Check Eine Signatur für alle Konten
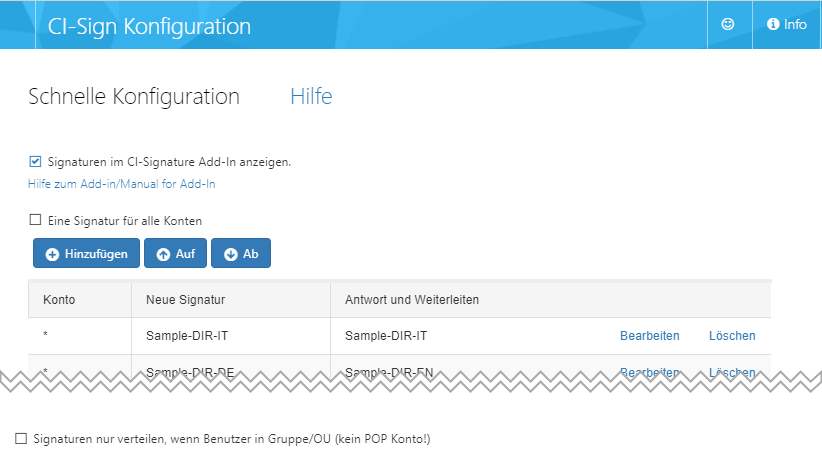The width and height of the screenshot is (822, 457). (35, 220)
